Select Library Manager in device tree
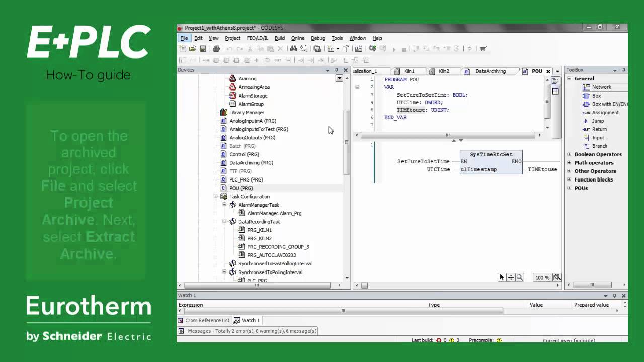Image resolution: width=644 pixels, height=362 pixels. click(x=242, y=113)
